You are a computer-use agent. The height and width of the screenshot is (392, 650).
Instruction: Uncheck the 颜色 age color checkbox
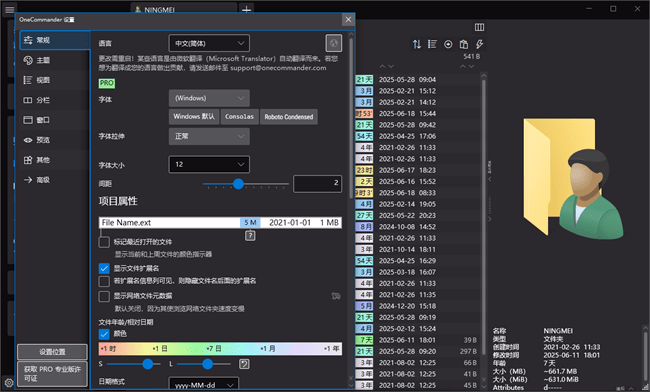click(104, 334)
